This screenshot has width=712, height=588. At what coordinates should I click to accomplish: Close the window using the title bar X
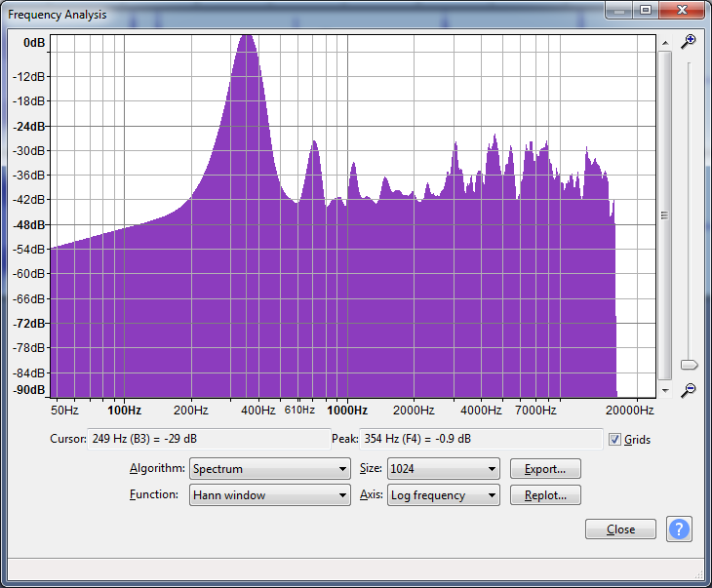(x=681, y=10)
